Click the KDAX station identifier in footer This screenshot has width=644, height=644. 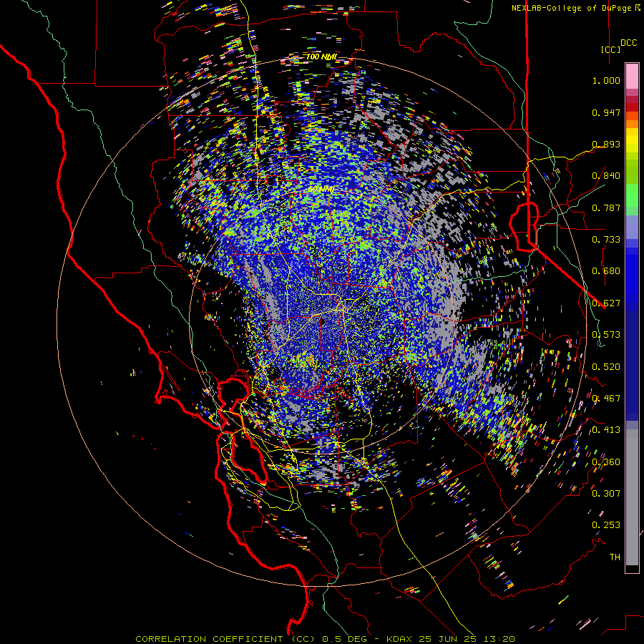pos(401,639)
